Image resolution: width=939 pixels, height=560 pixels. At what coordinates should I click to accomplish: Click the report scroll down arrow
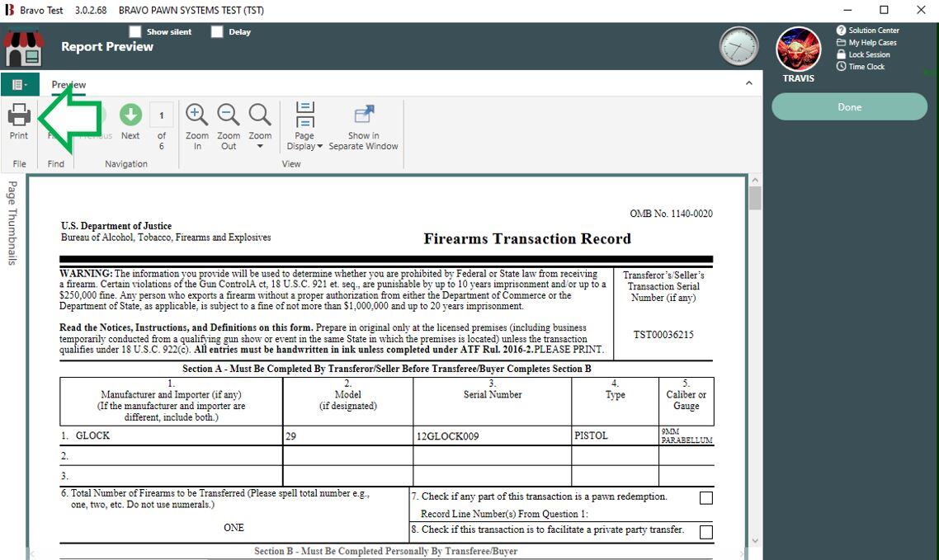click(755, 540)
